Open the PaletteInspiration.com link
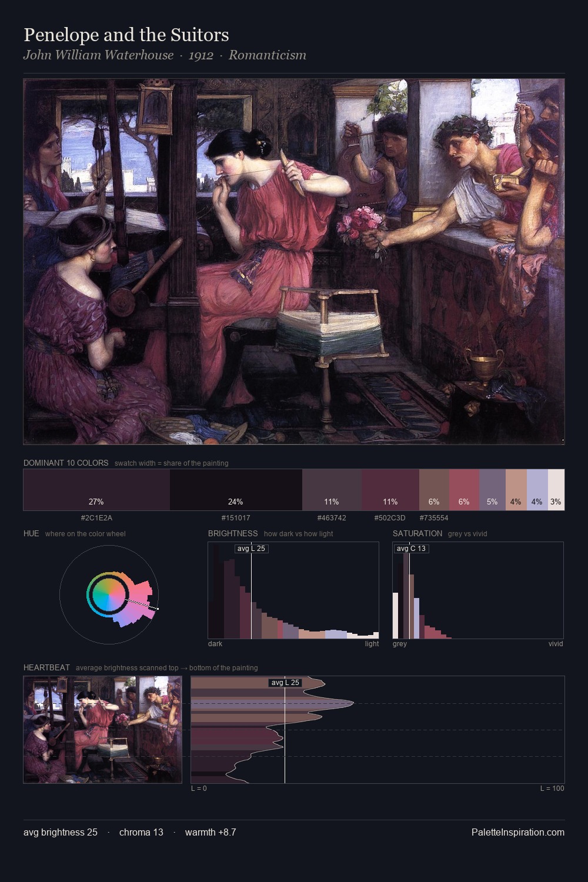This screenshot has height=882, width=588. click(x=518, y=832)
